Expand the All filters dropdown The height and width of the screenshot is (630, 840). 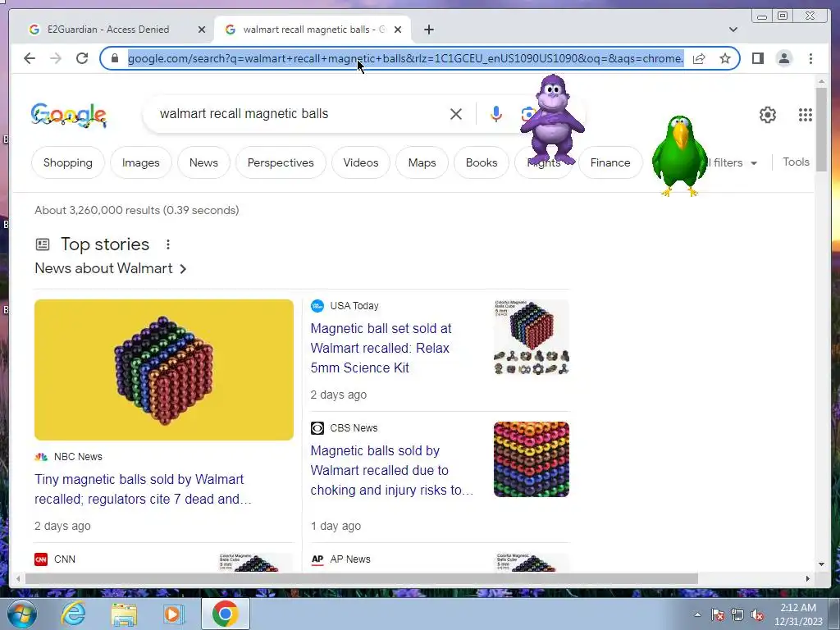click(x=733, y=162)
